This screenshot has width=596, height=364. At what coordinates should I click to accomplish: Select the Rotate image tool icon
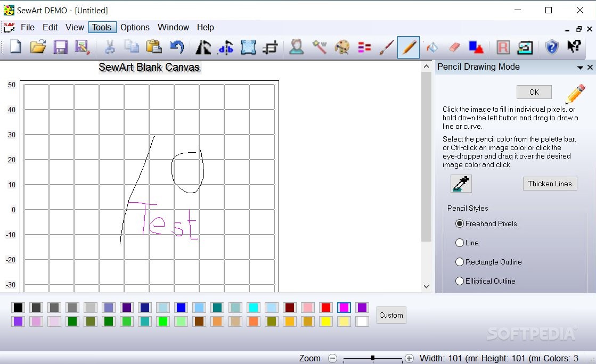tap(203, 47)
